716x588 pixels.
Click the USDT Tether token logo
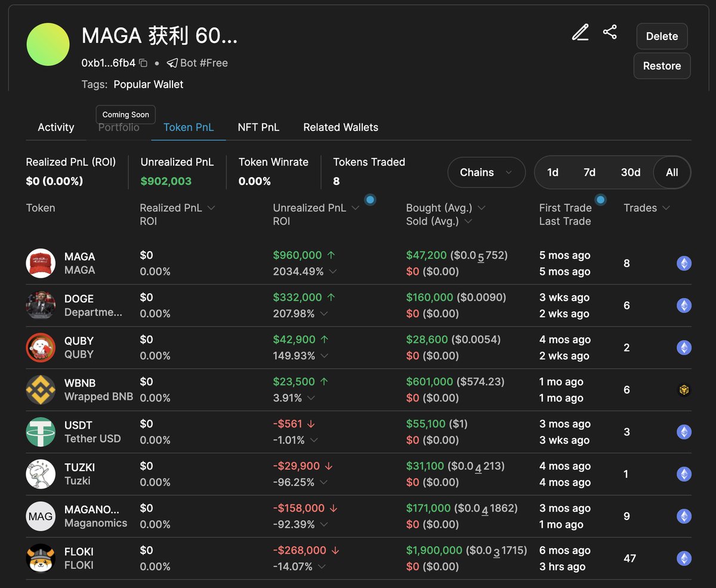click(x=41, y=432)
